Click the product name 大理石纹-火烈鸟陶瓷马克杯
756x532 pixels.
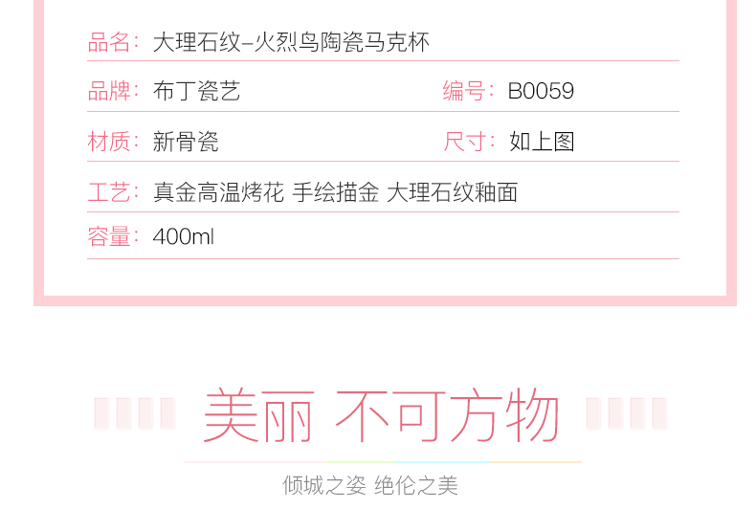pyautogui.click(x=291, y=42)
